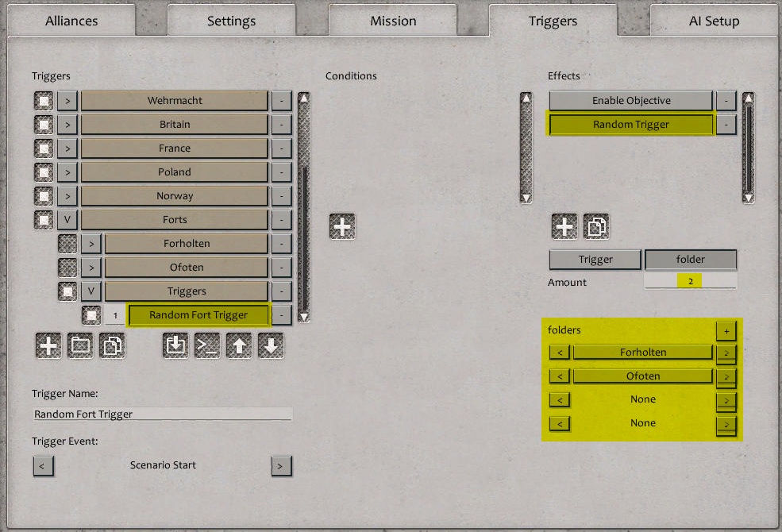Remove the Wehrmacht trigger folder
This screenshot has width=782, height=532.
[x=282, y=101]
